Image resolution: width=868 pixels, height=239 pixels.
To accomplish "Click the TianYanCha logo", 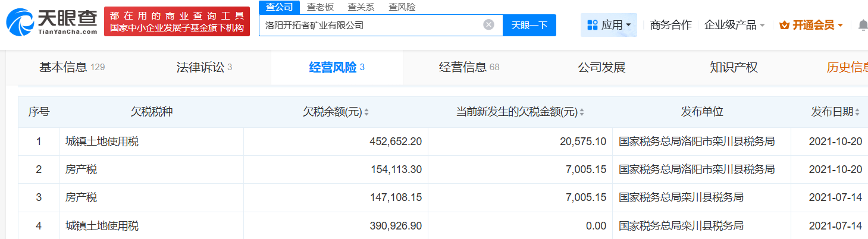I will coord(51,22).
